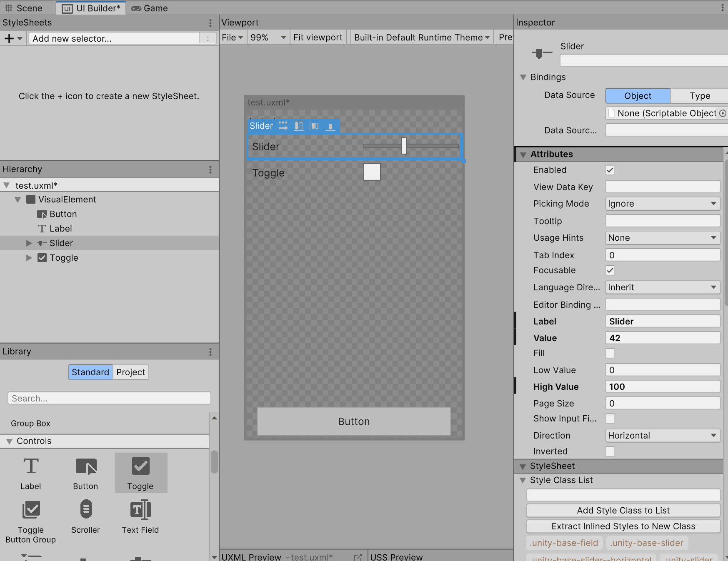Switch Library to the Project tab
Image resolution: width=728 pixels, height=561 pixels.
(130, 372)
